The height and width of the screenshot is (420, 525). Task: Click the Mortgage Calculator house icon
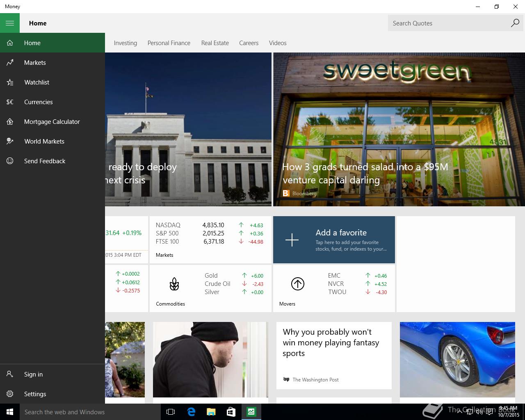pyautogui.click(x=10, y=121)
